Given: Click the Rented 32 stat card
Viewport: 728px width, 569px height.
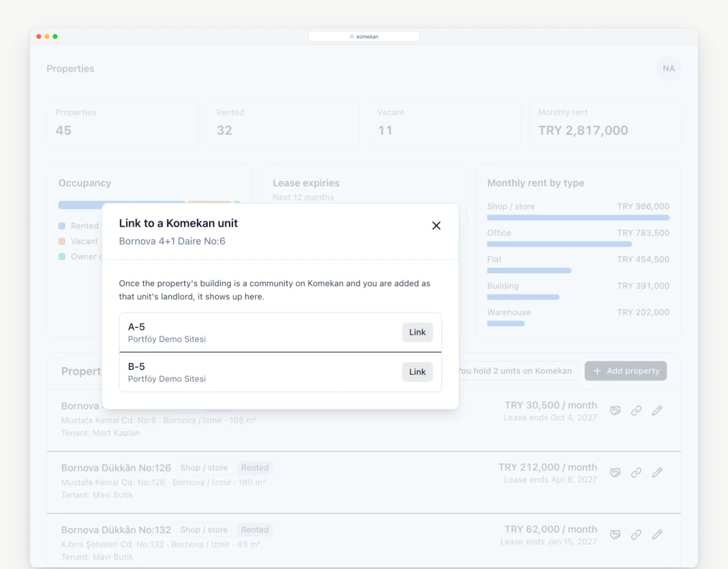Looking at the screenshot, I should 284,123.
